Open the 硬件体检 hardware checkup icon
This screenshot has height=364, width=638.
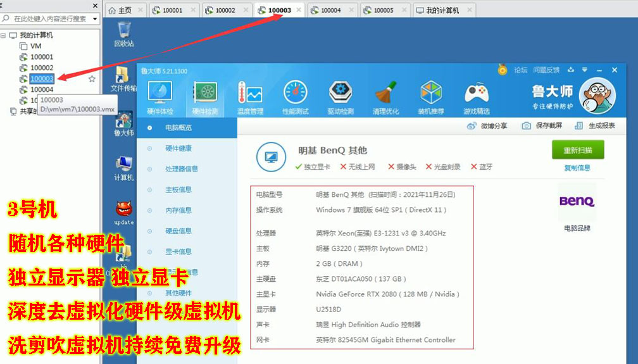tap(160, 97)
